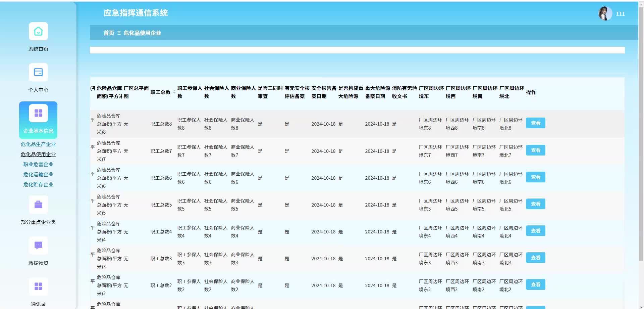The width and height of the screenshot is (644, 309).
Task: Click the cell 职工参保人数4
Action: [189, 232]
